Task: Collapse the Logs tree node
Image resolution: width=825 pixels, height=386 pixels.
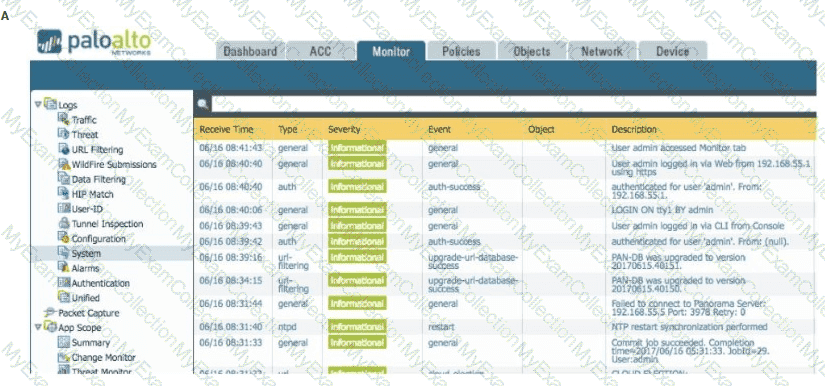Action: click(x=38, y=104)
